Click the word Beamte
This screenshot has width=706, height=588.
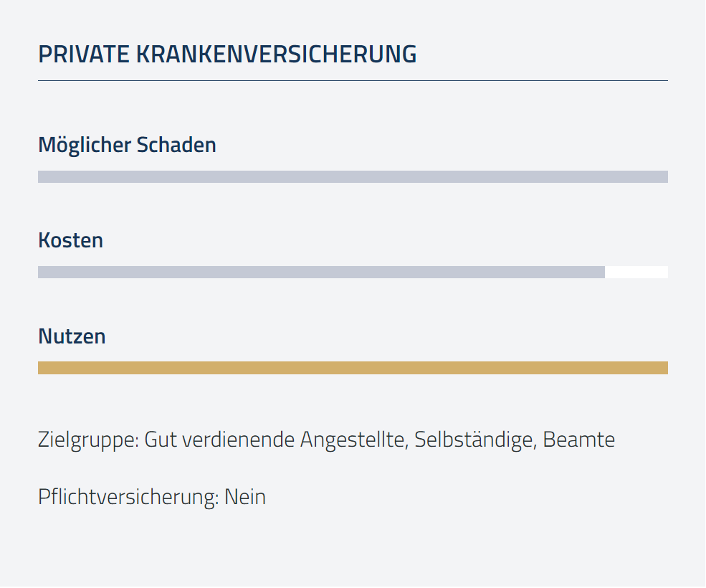[x=579, y=440]
